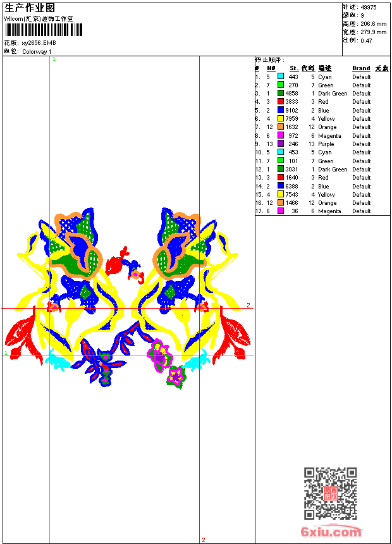
Task: Click the Orange swatch in row 7
Action: (281, 127)
